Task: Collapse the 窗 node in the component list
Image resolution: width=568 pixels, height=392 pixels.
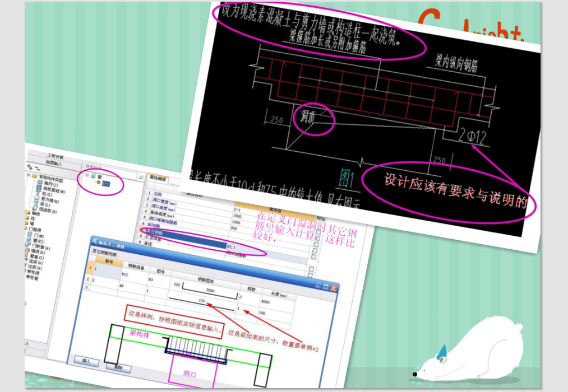Action: [x=87, y=175]
